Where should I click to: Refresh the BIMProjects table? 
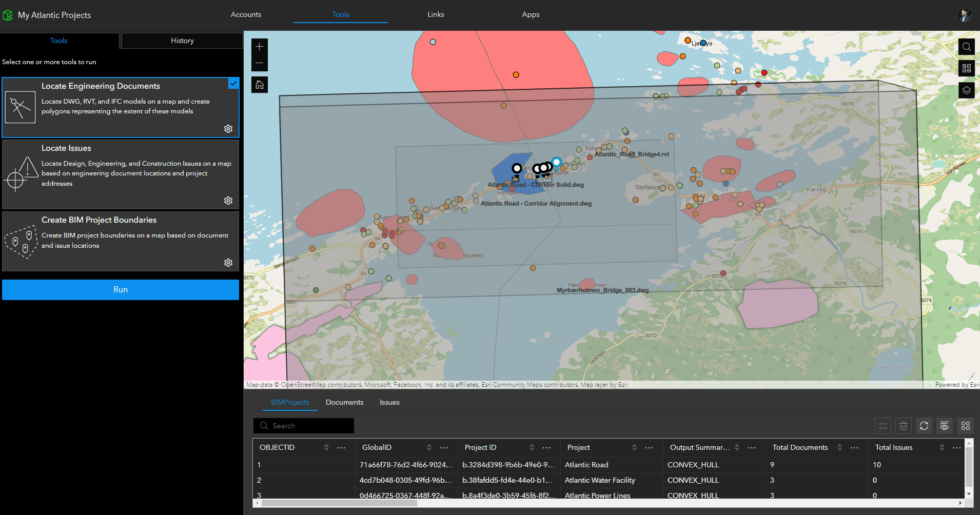point(924,426)
